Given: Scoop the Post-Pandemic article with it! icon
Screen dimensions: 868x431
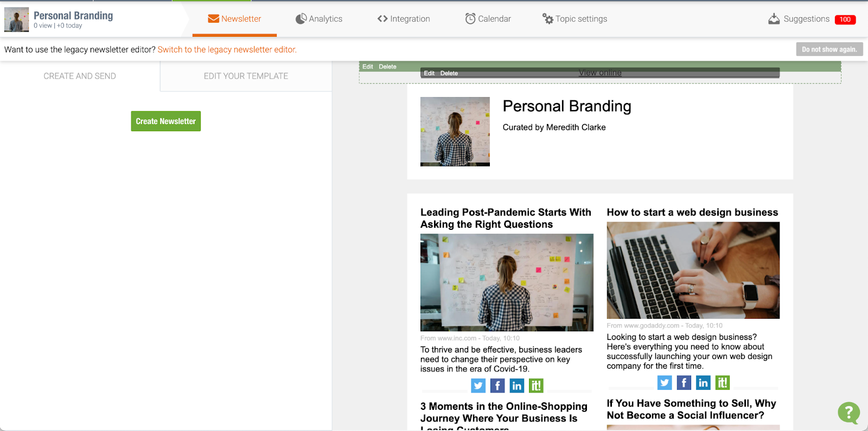Looking at the screenshot, I should pyautogui.click(x=536, y=385).
